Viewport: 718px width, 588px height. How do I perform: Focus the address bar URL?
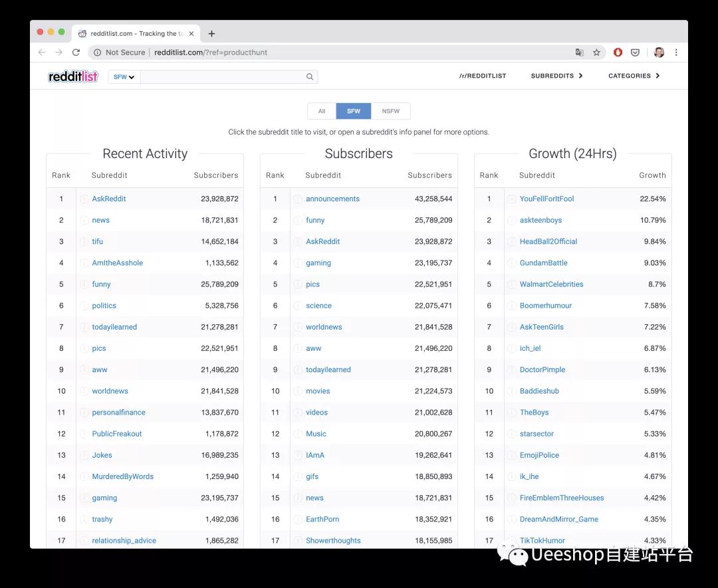tap(211, 52)
